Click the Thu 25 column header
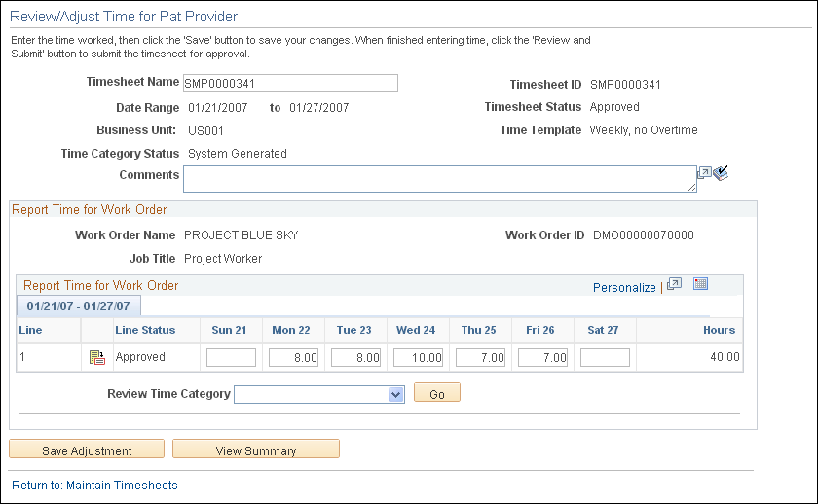818x504 pixels. point(478,330)
